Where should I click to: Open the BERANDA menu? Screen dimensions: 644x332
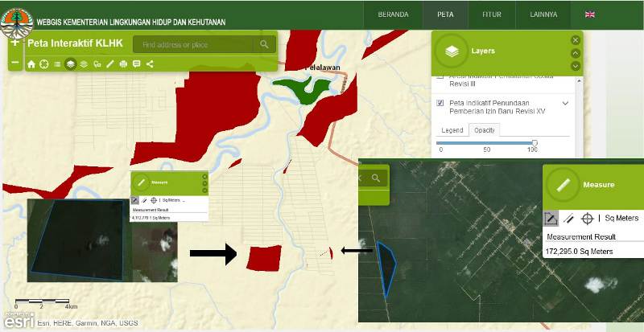[393, 14]
